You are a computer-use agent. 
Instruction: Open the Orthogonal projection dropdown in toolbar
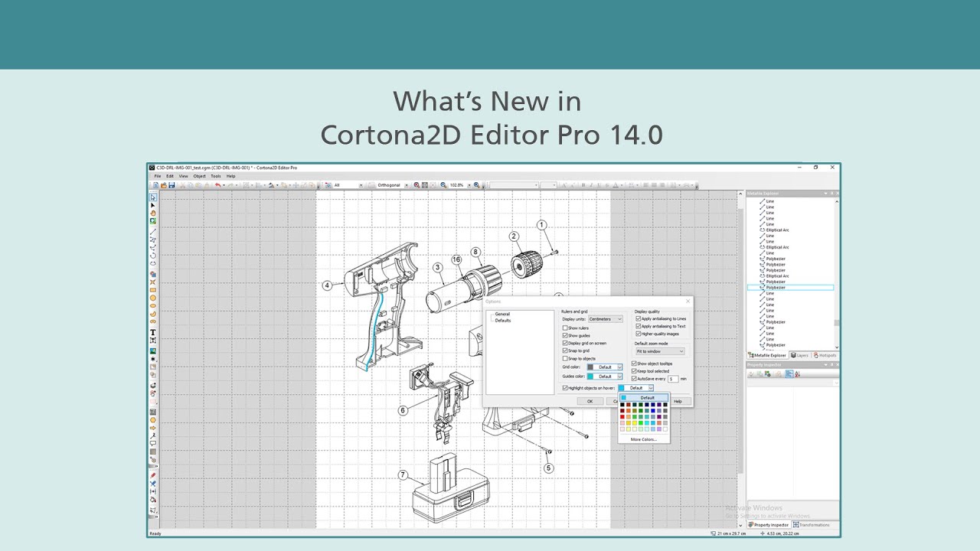coord(405,185)
